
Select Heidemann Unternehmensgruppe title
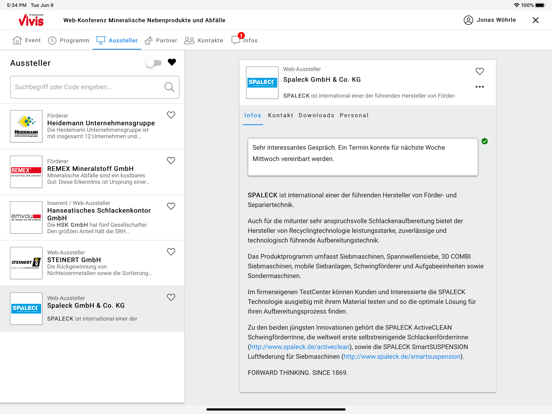101,123
